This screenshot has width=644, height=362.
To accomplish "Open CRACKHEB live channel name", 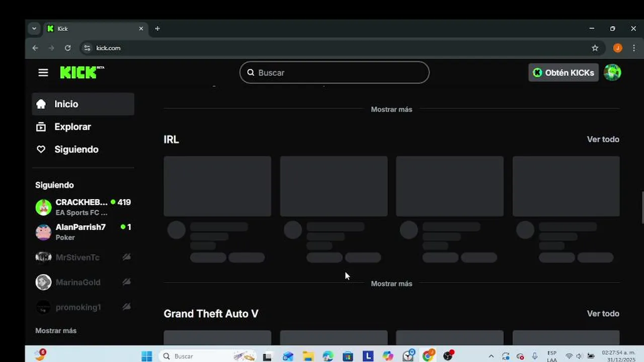I will point(82,202).
